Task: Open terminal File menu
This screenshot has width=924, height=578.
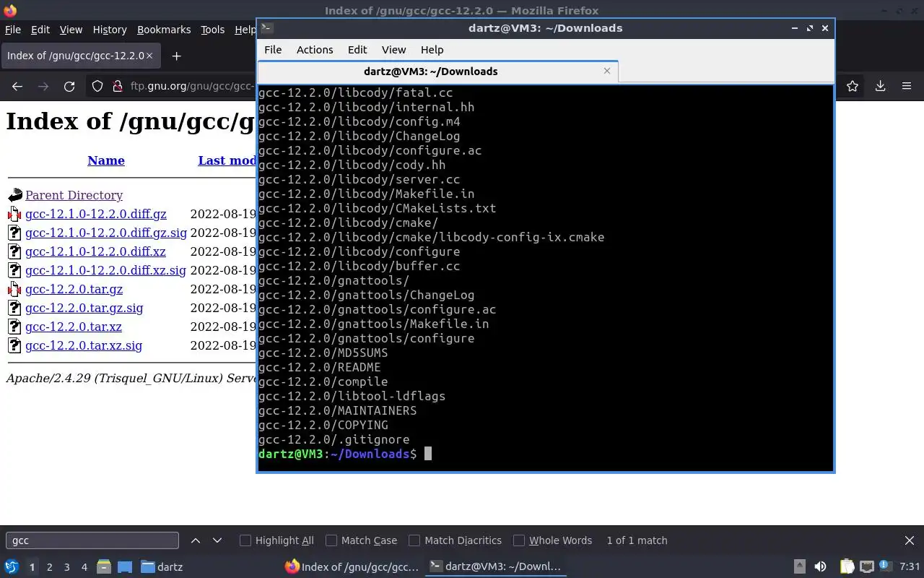Action: pos(273,50)
